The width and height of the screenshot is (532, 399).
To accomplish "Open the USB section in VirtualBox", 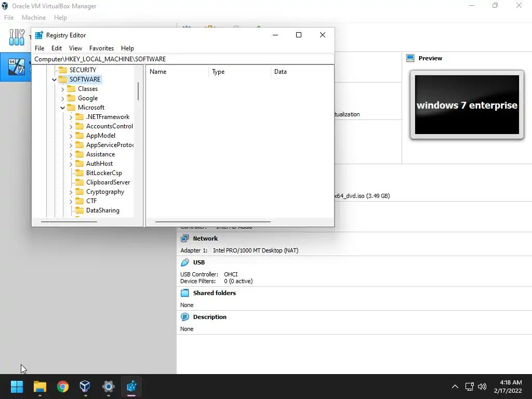I will coord(199,262).
